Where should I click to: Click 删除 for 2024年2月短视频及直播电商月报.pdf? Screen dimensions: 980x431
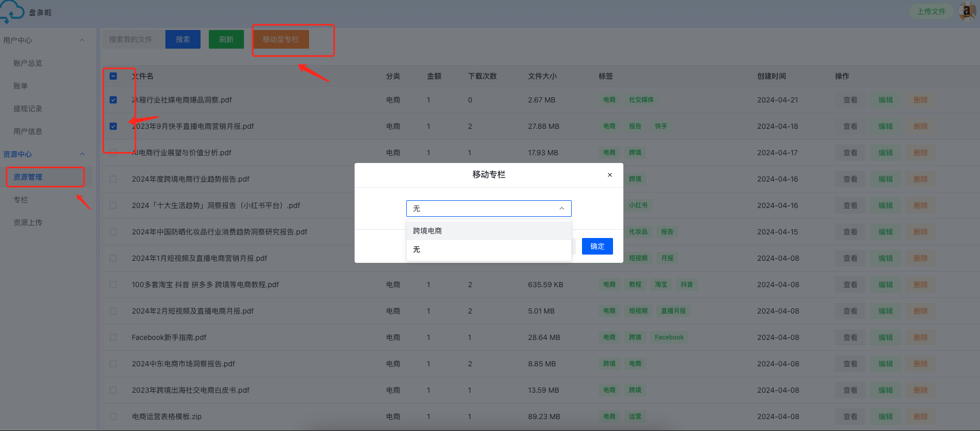click(x=921, y=311)
